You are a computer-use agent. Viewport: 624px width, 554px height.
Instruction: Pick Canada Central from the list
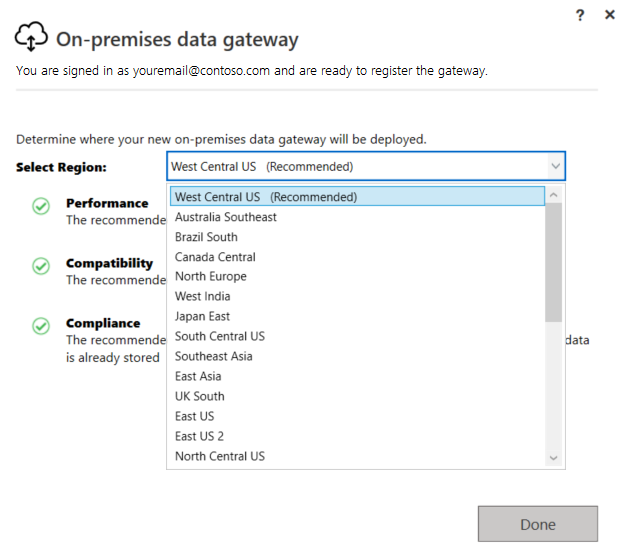(x=215, y=257)
